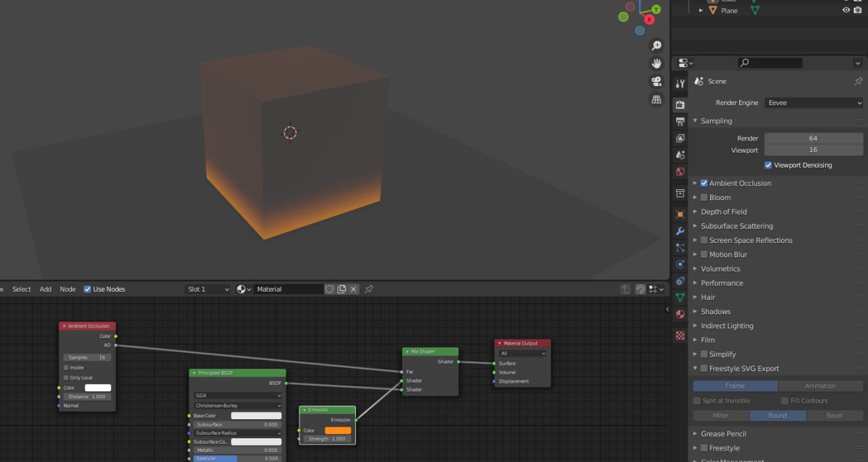Expand the Depth of Field panel
Image resolution: width=868 pixels, height=462 pixels.
(x=695, y=212)
